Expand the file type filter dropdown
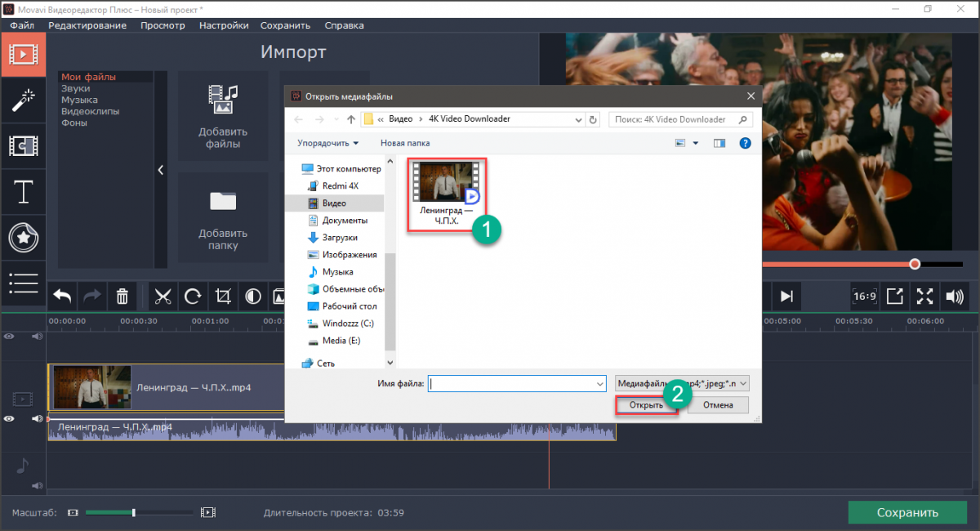Image resolution: width=980 pixels, height=531 pixels. [742, 383]
